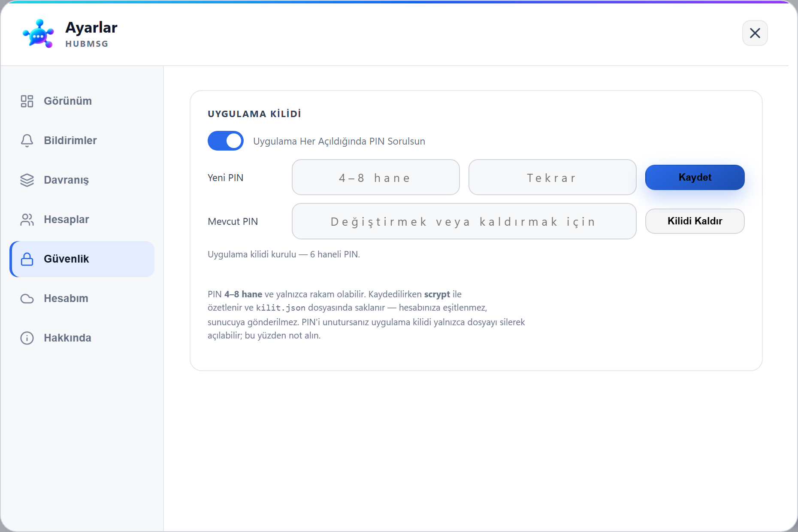798x532 pixels.
Task: Click the 'Ayarlar' title text
Action: click(91, 27)
